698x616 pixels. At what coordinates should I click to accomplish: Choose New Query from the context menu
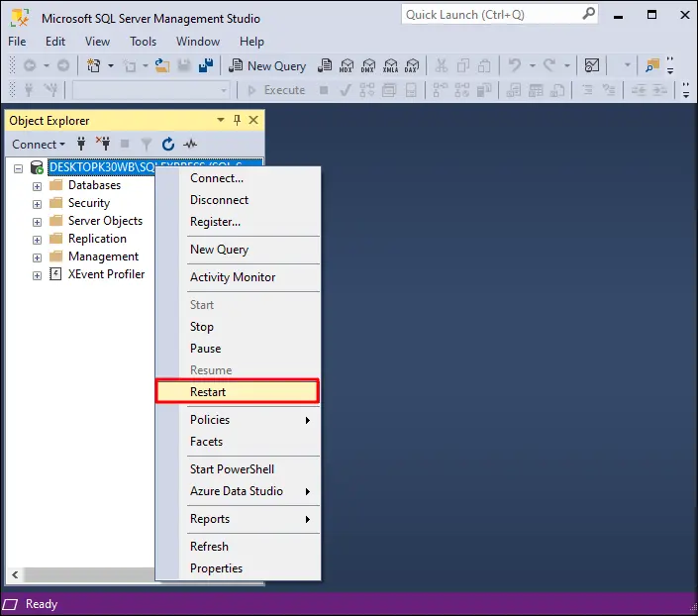pos(238,249)
